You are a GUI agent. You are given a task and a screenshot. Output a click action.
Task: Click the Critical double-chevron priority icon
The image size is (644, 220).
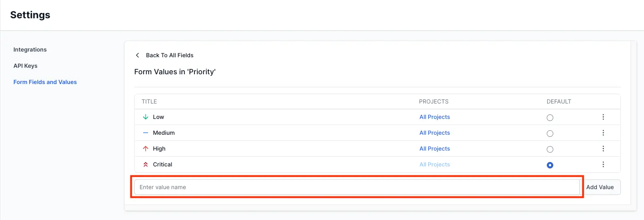click(146, 164)
